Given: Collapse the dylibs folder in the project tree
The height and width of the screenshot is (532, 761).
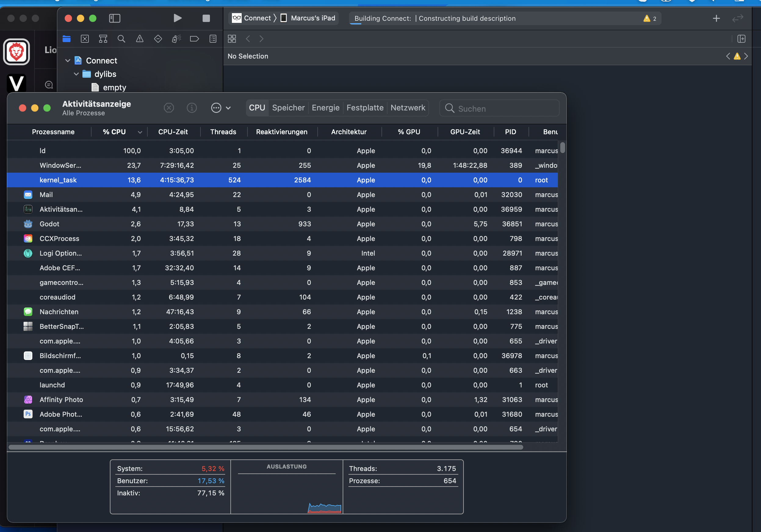Looking at the screenshot, I should (x=76, y=74).
